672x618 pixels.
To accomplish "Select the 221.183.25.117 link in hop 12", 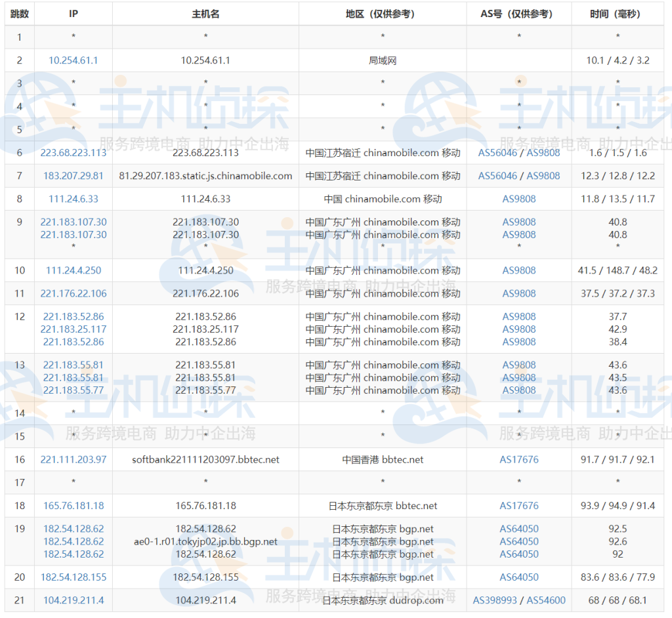I will pos(73,329).
